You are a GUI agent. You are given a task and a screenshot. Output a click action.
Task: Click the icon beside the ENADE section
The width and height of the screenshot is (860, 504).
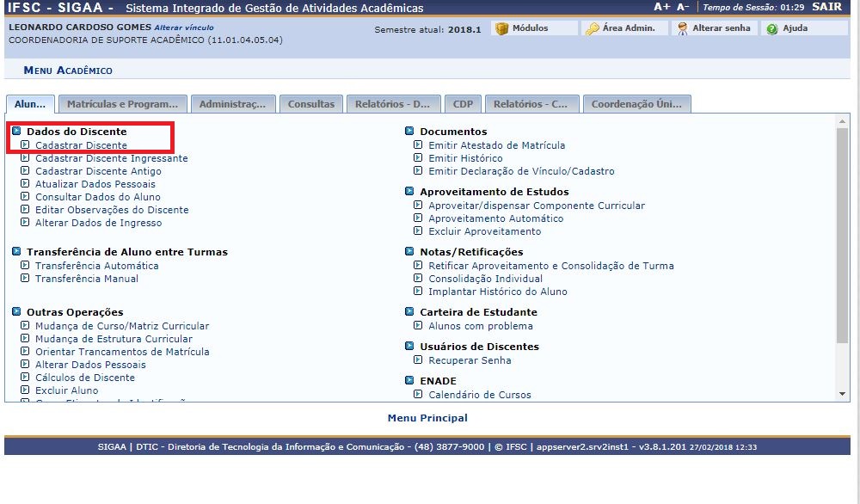(x=410, y=380)
